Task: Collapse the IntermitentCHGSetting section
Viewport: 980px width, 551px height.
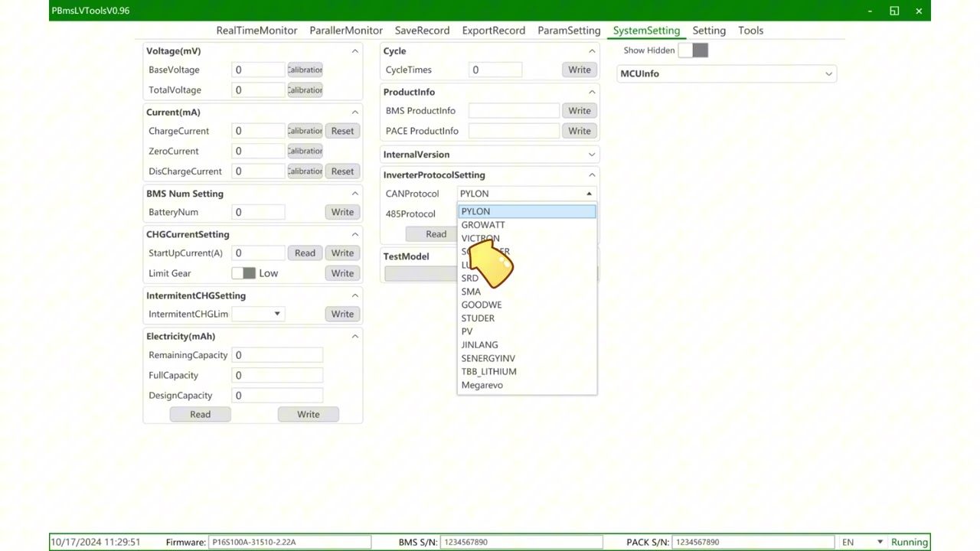Action: click(x=354, y=295)
